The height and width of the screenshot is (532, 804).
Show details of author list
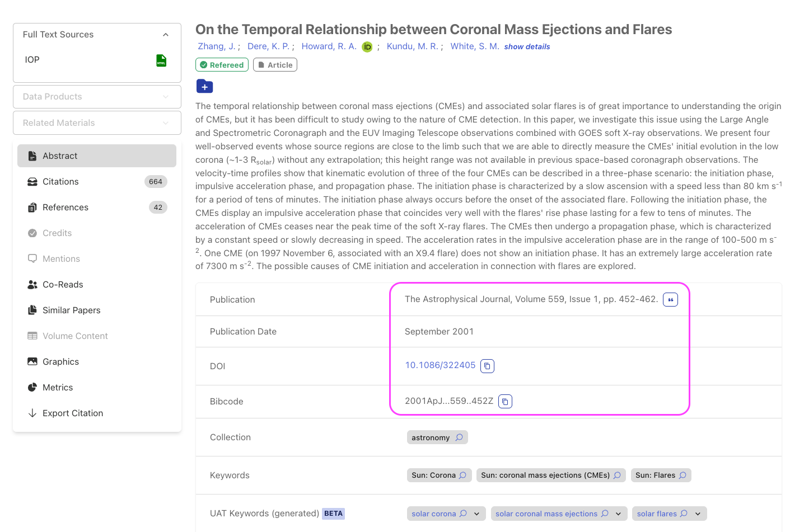(527, 47)
